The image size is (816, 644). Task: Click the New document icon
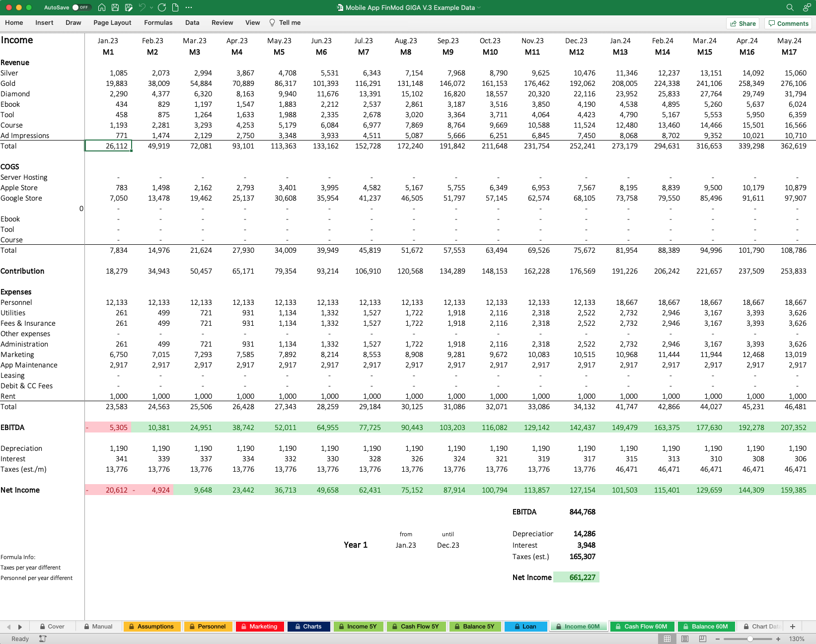175,7
